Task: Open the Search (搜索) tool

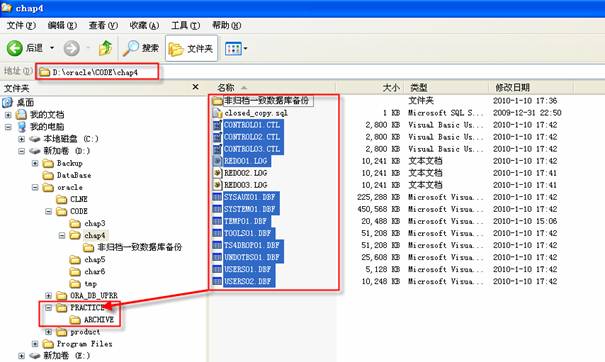Action: (141, 48)
